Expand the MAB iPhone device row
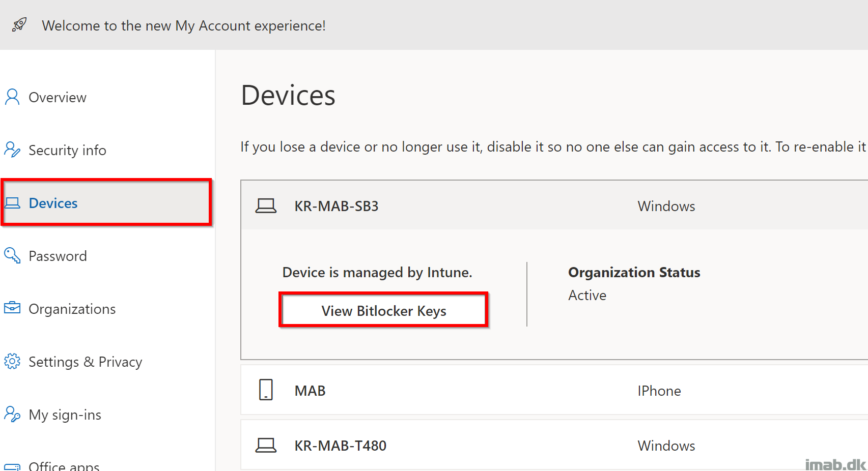The height and width of the screenshot is (471, 868). pos(554,390)
